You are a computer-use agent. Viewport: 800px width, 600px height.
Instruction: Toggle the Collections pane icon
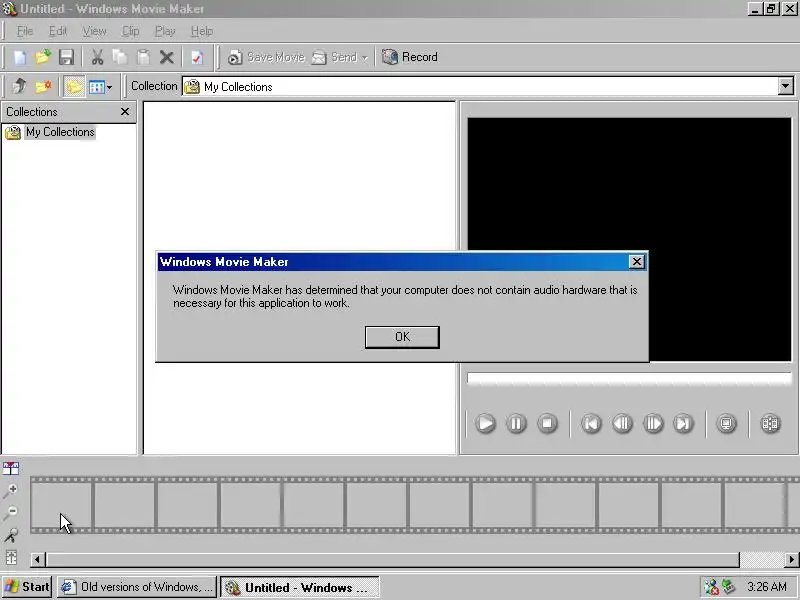tap(73, 86)
